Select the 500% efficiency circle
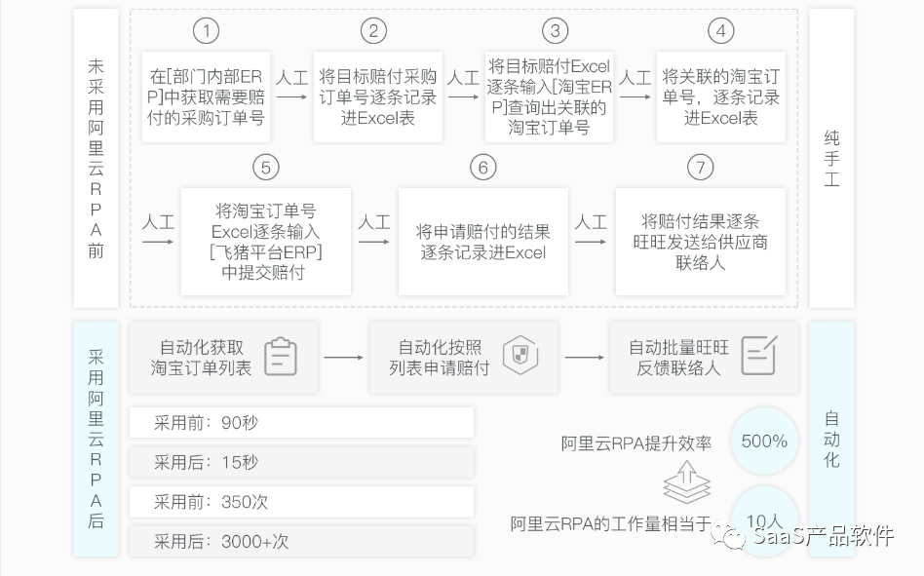Viewport: 924px width, 576px height. coord(764,442)
